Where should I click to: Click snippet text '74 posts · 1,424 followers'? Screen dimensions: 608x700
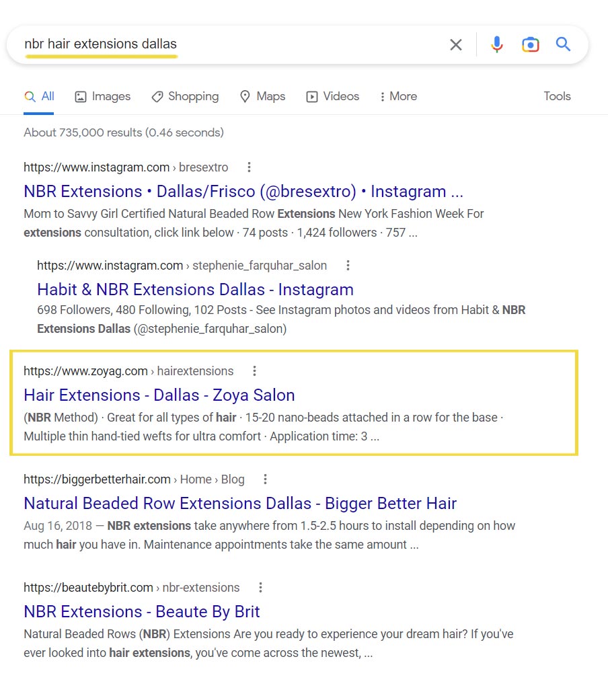click(310, 233)
